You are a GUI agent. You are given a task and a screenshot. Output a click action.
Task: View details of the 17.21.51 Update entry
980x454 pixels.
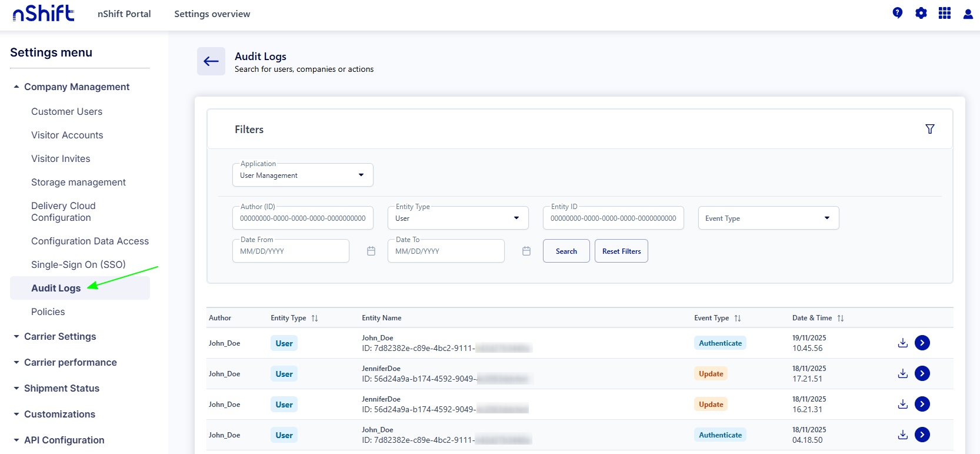click(x=922, y=373)
